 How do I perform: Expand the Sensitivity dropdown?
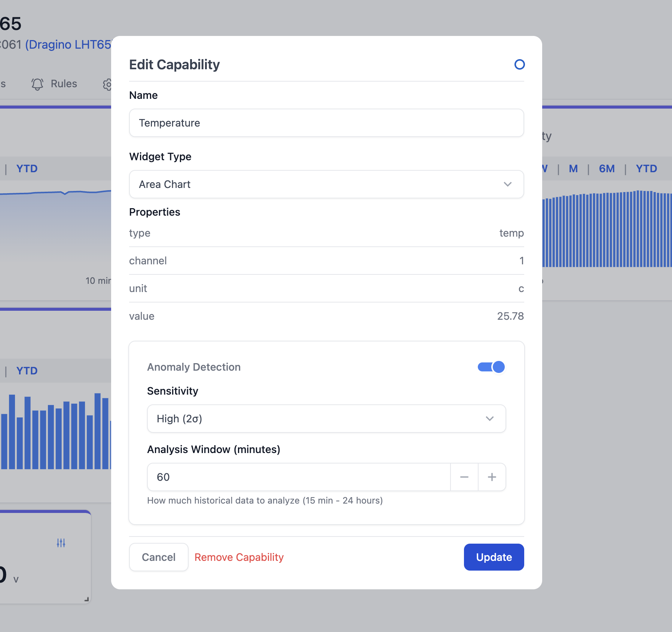click(x=326, y=419)
